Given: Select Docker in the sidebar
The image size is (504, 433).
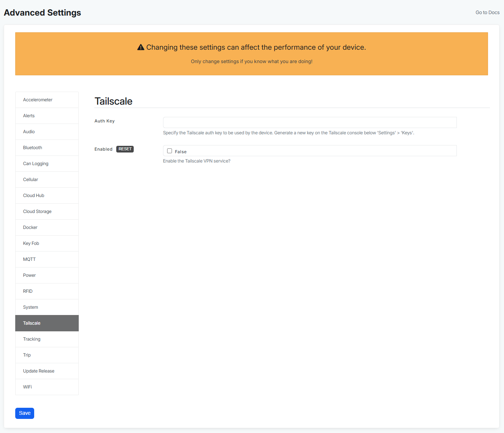Looking at the screenshot, I should click(47, 227).
